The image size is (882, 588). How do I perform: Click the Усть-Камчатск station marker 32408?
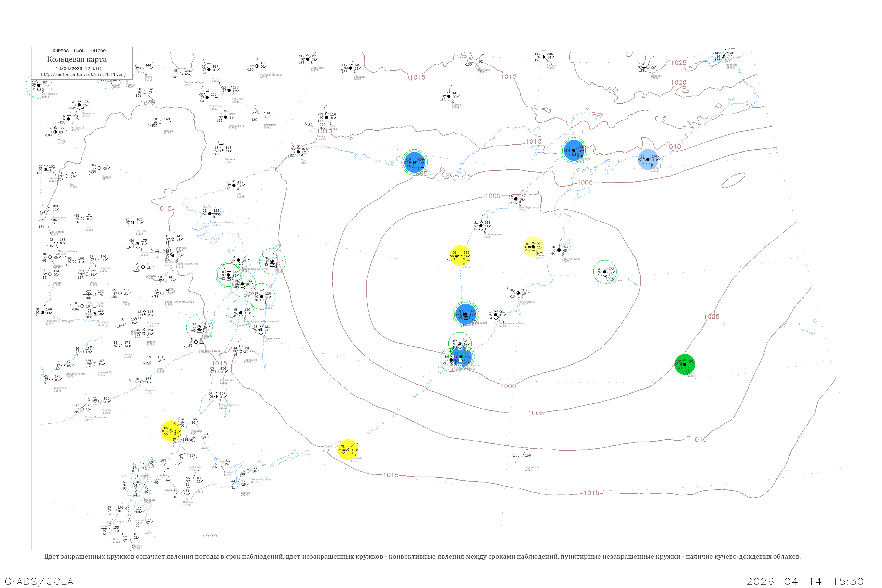(x=559, y=250)
